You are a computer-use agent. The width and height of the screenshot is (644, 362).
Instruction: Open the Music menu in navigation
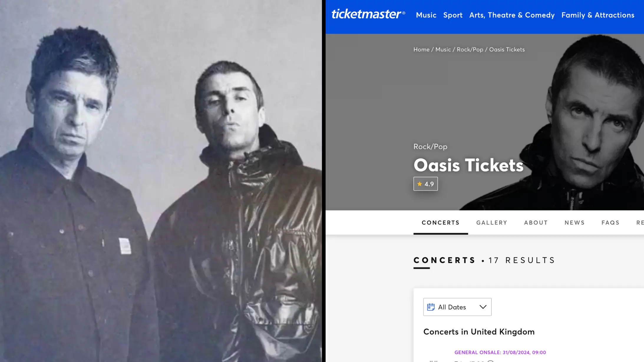point(426,15)
